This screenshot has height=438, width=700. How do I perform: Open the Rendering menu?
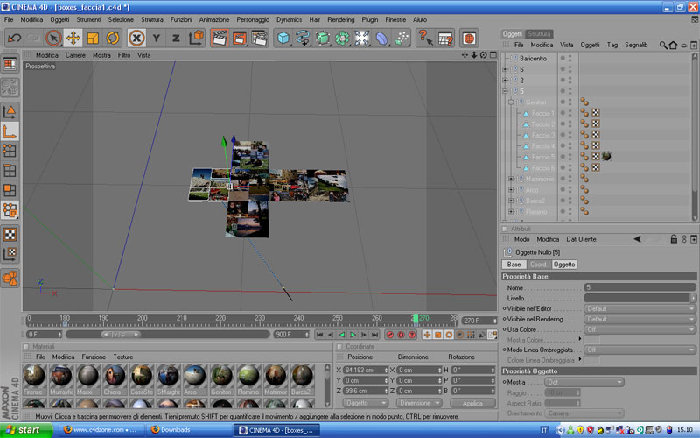point(341,20)
